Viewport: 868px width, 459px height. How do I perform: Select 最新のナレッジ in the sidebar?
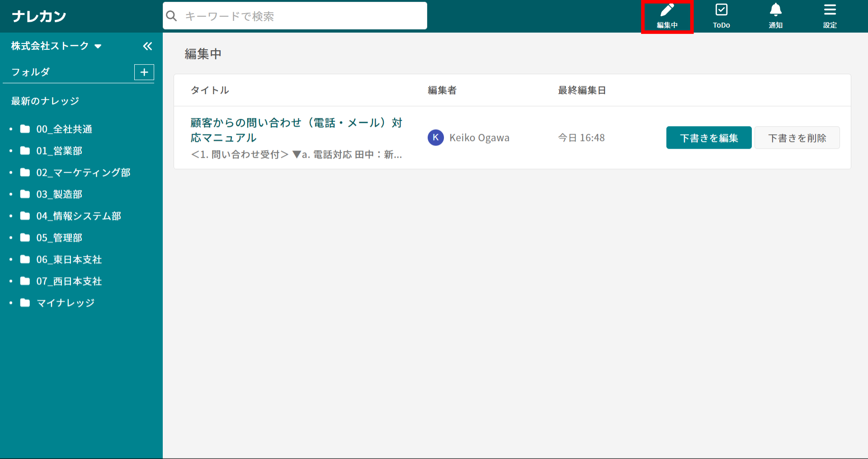[x=45, y=101]
